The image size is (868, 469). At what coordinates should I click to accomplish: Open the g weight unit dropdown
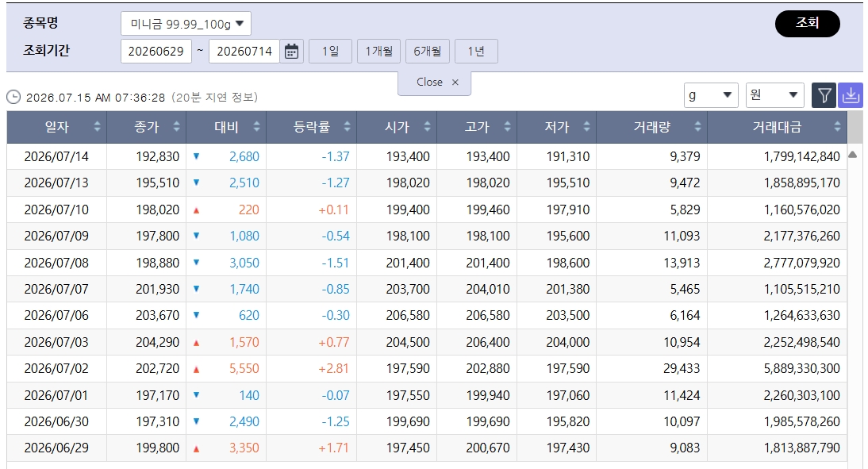711,95
